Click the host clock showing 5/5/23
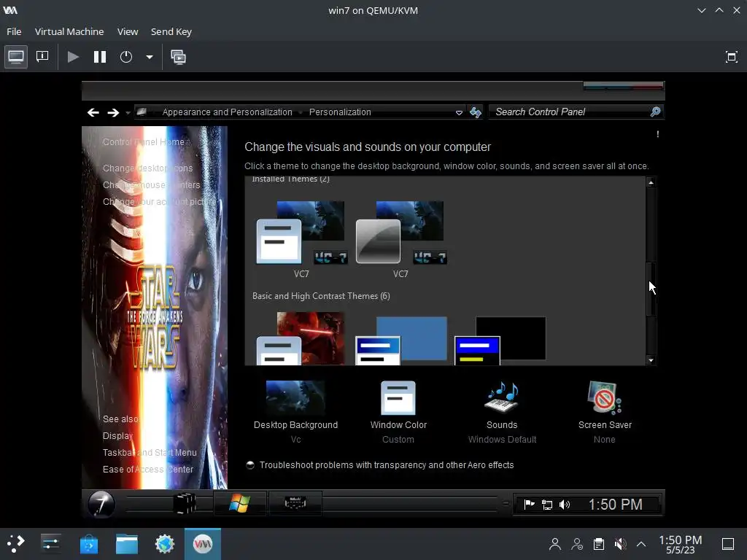 (681, 544)
